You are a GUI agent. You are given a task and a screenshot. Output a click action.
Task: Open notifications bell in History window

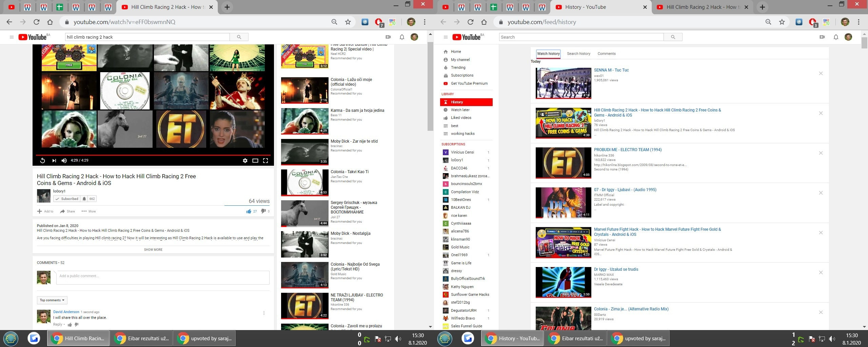836,37
